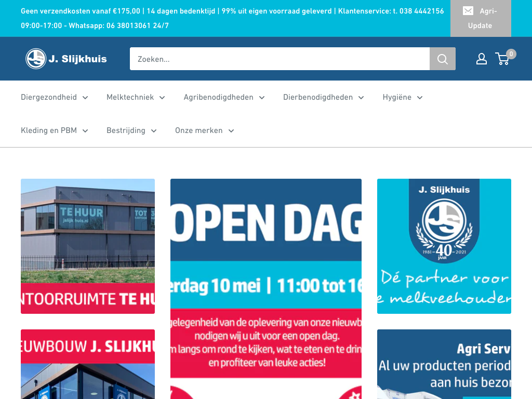The height and width of the screenshot is (399, 532).
Task: Expand the Dierbenodigdheden menu
Action: pyautogui.click(x=323, y=97)
